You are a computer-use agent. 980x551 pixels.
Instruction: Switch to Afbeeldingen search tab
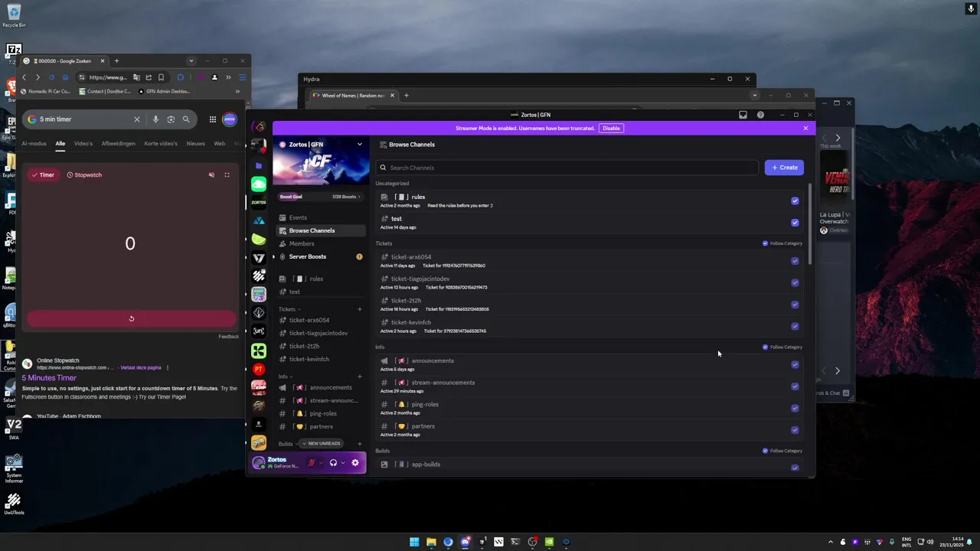click(119, 143)
